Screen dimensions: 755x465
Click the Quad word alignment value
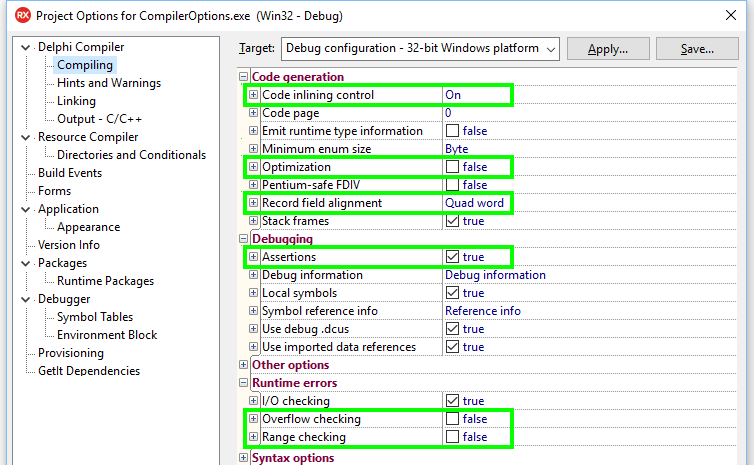tap(474, 203)
